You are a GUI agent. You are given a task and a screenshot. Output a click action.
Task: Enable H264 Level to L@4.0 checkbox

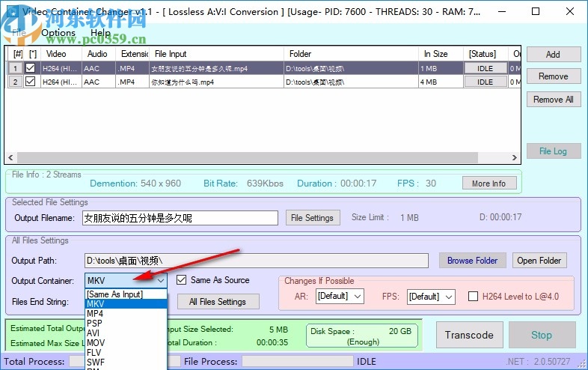(474, 297)
